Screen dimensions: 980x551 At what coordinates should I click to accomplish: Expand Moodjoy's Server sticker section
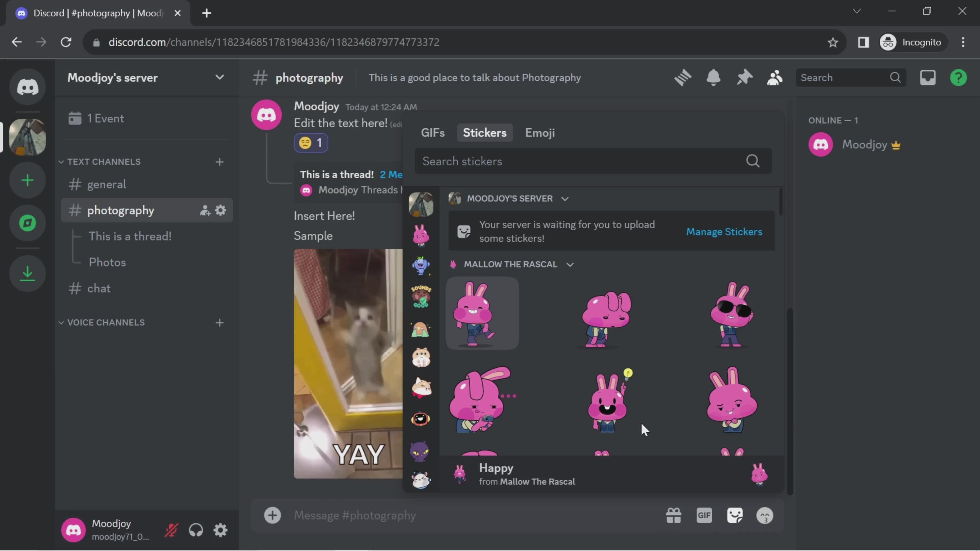564,198
